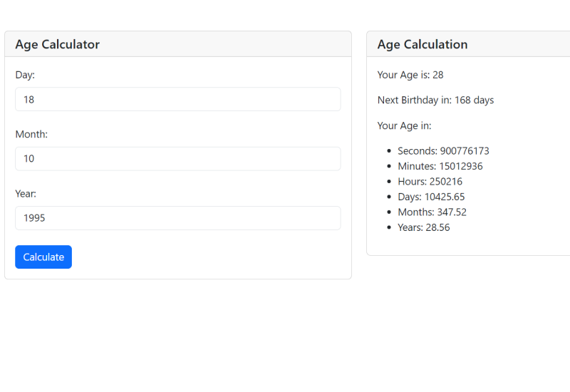Focus the Month input field
Viewport: 570px width, 392px height.
coord(177,158)
